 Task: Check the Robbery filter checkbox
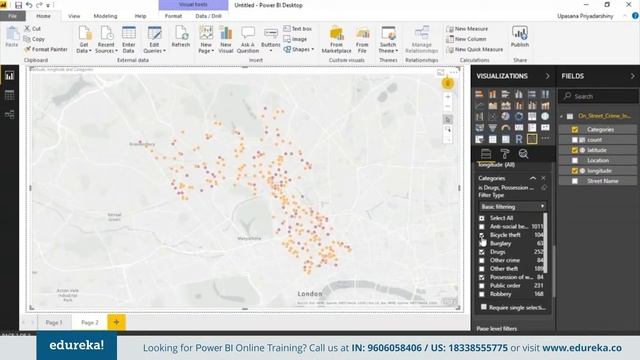(482, 294)
